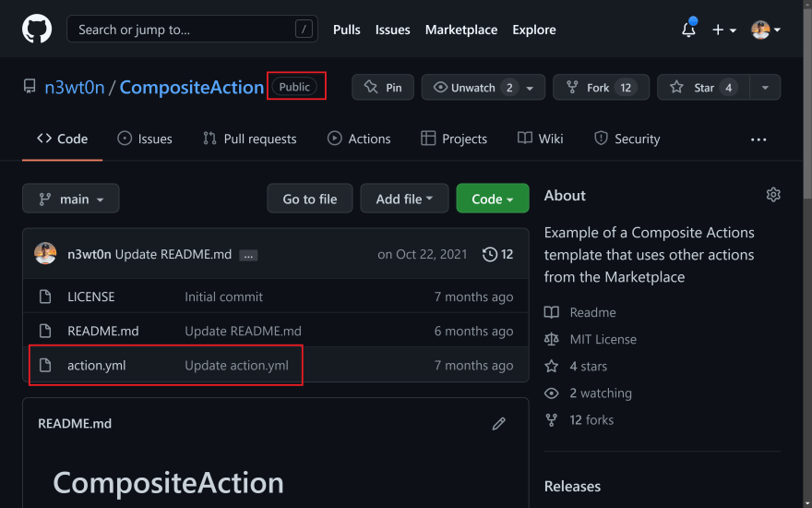
Task: Open the README.md file row
Action: (x=276, y=331)
